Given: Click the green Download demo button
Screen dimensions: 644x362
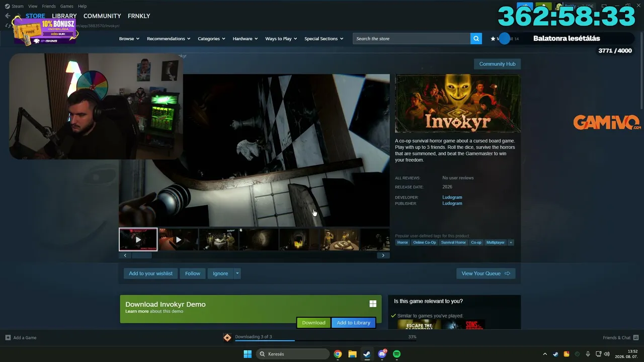Looking at the screenshot, I should [313, 323].
